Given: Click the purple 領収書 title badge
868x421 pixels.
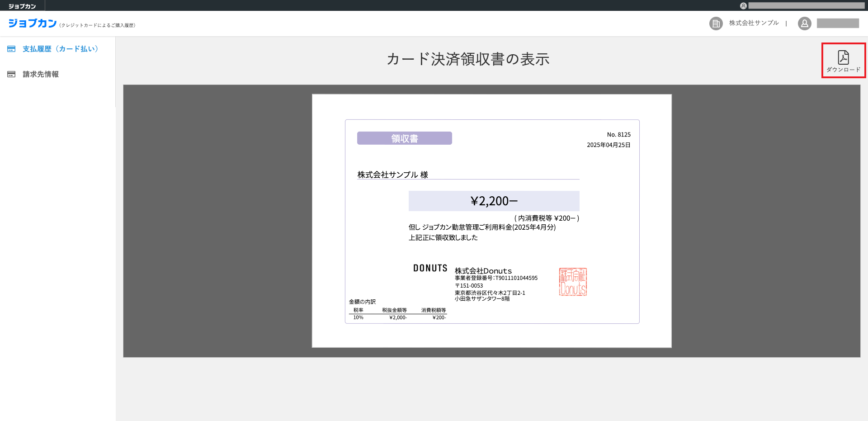Looking at the screenshot, I should (405, 138).
